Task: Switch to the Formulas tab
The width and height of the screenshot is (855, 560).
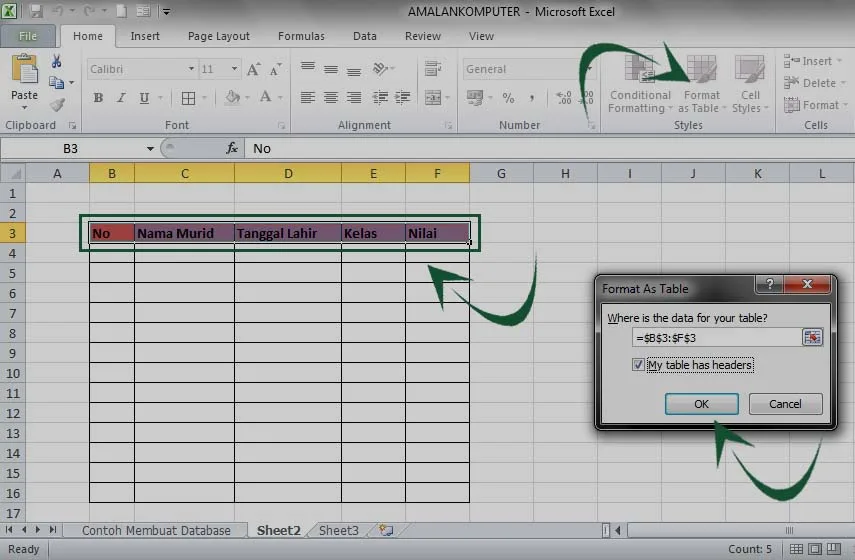Action: pyautogui.click(x=301, y=36)
